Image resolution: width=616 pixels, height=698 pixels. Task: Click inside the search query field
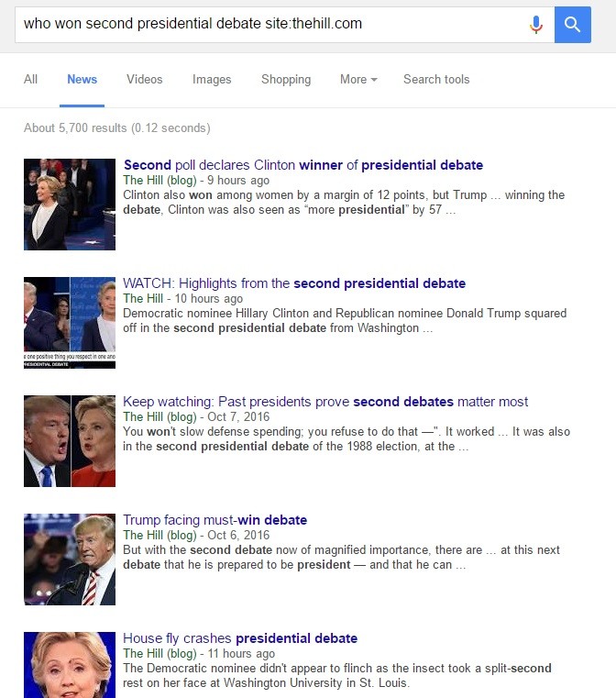point(271,25)
